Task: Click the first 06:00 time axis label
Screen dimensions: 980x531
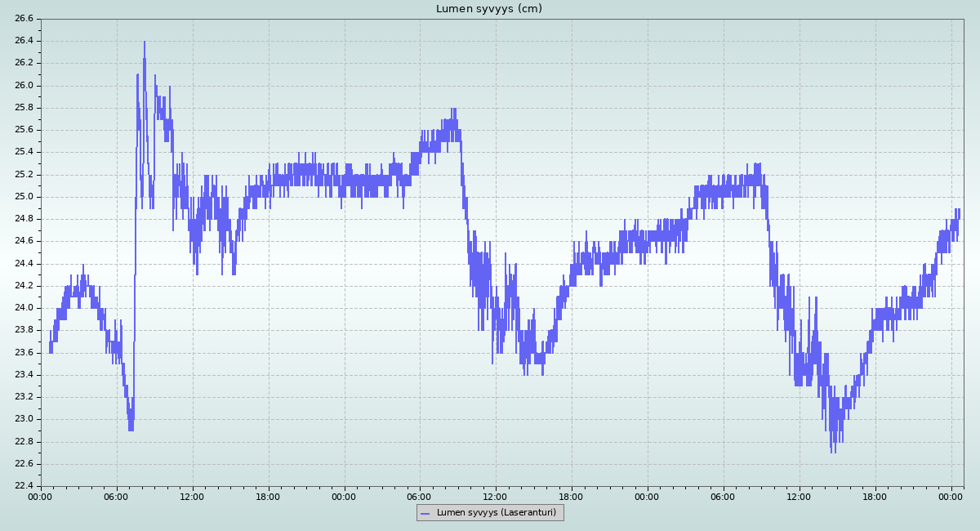Action: point(116,496)
